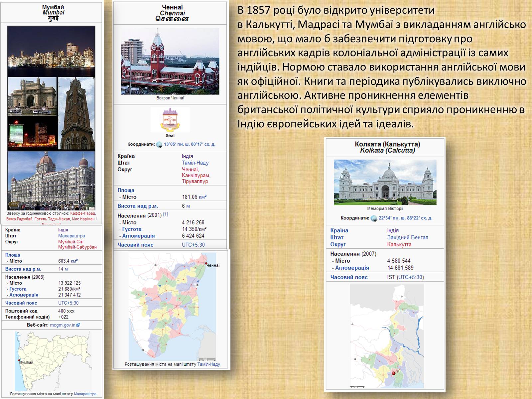Click Індія link in the Chennai infobox
This screenshot has width=532, height=399.
(187, 156)
